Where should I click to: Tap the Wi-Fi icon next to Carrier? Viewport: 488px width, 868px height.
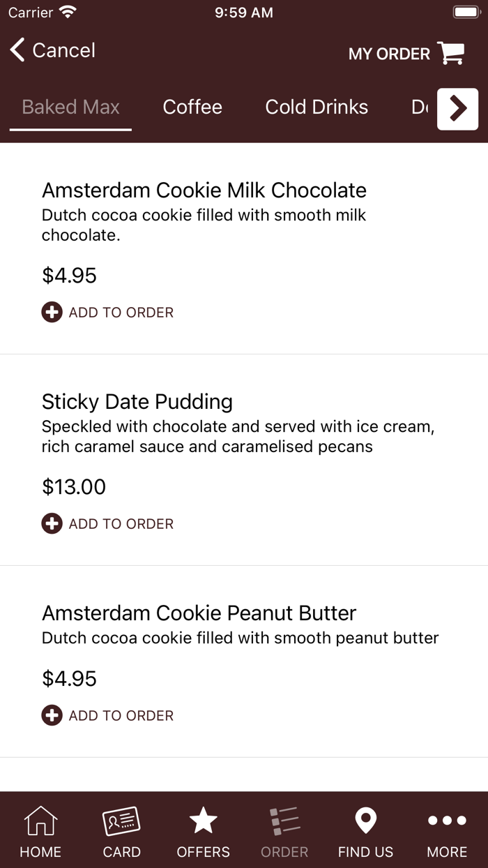pos(68,10)
